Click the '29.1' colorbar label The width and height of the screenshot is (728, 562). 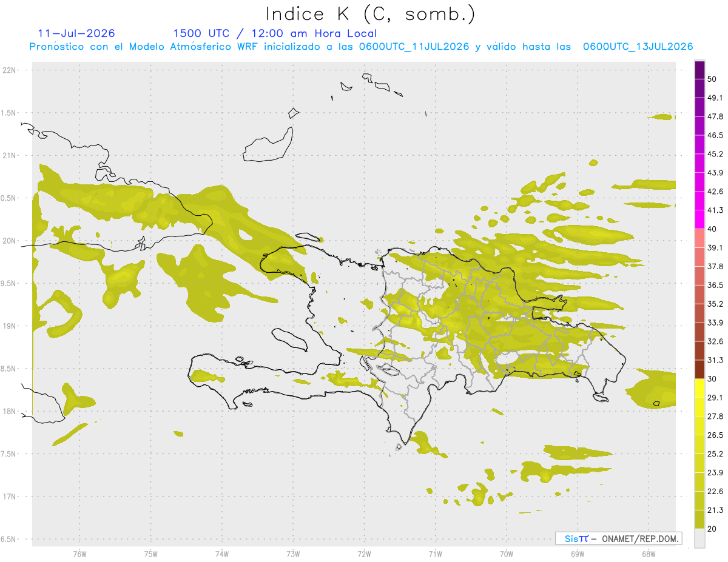[715, 398]
